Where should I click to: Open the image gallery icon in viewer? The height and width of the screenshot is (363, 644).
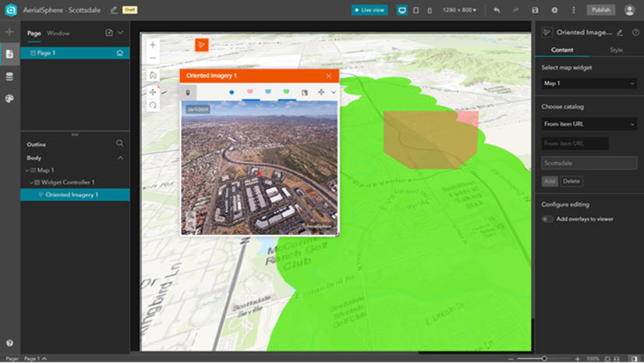pyautogui.click(x=304, y=92)
